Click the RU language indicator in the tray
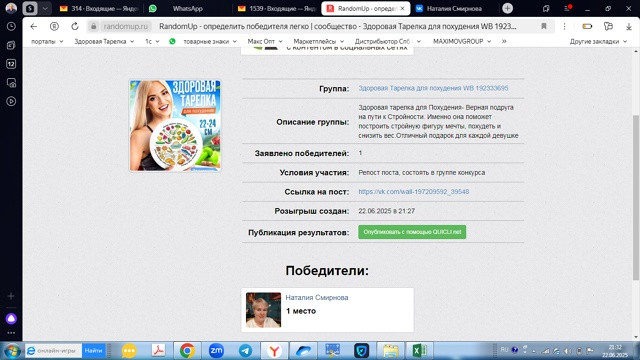 click(504, 350)
